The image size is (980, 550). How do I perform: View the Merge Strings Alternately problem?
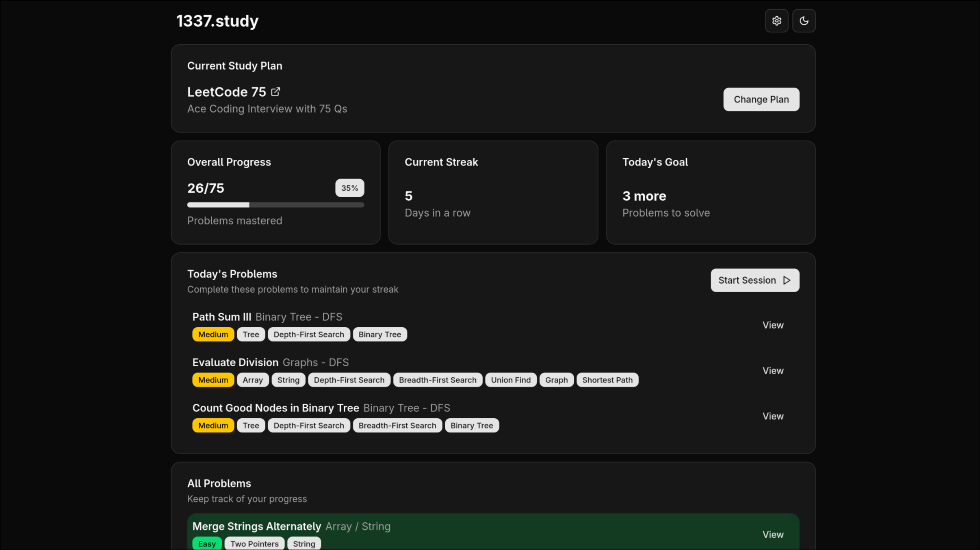pos(772,535)
